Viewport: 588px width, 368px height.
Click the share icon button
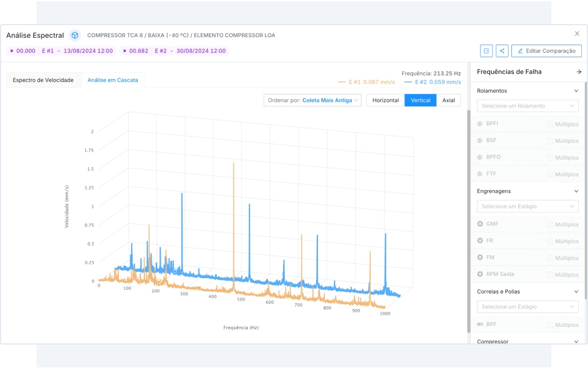coord(502,51)
